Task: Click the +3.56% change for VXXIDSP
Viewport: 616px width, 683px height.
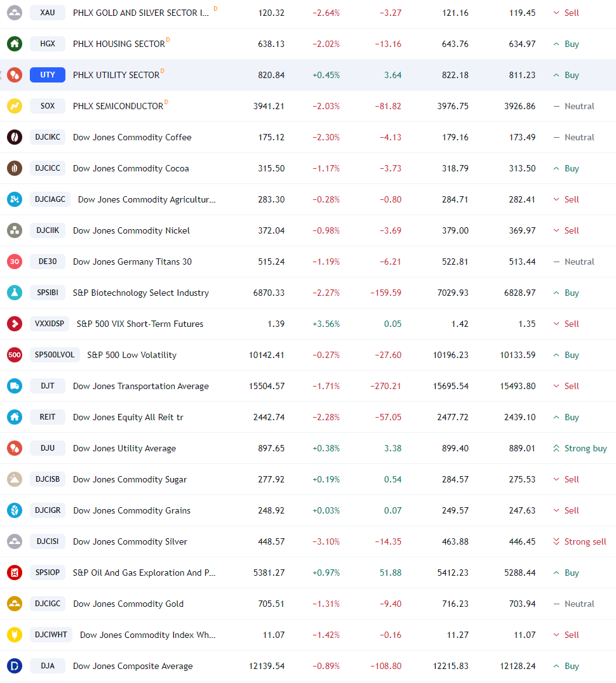Action: point(326,324)
